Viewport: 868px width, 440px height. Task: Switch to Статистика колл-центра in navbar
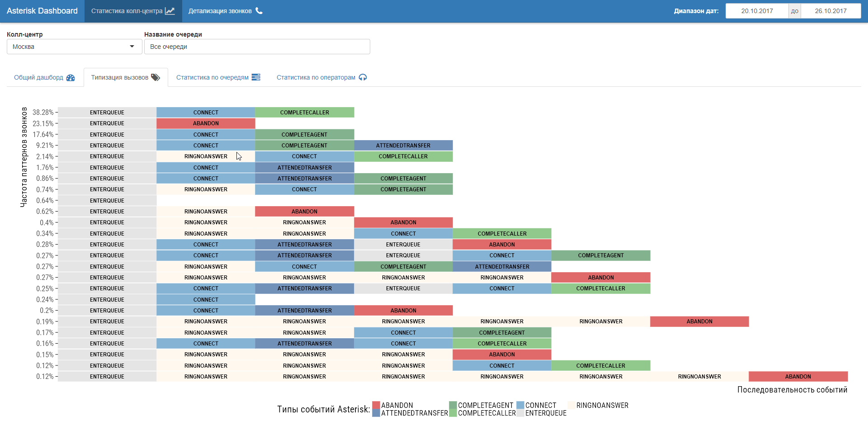pos(133,11)
